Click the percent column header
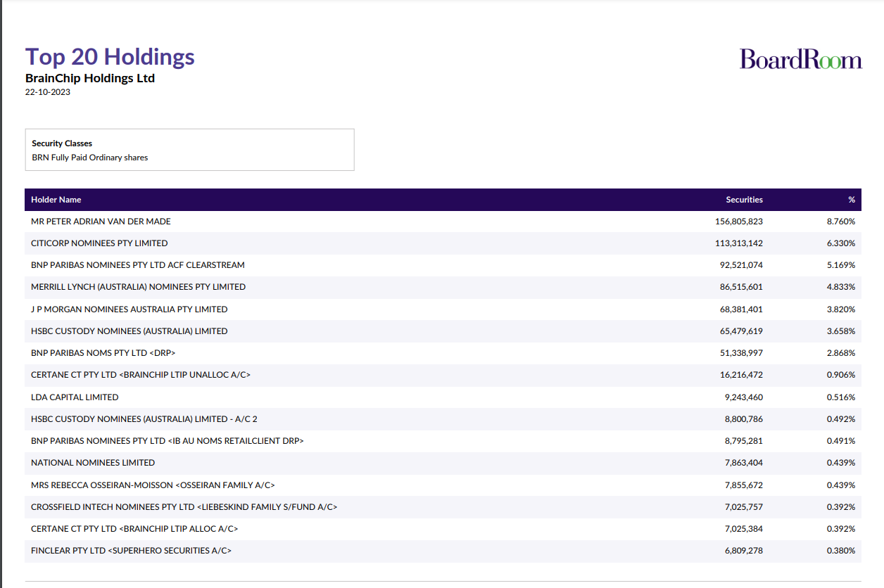Viewport: 884px width, 588px height. [851, 200]
